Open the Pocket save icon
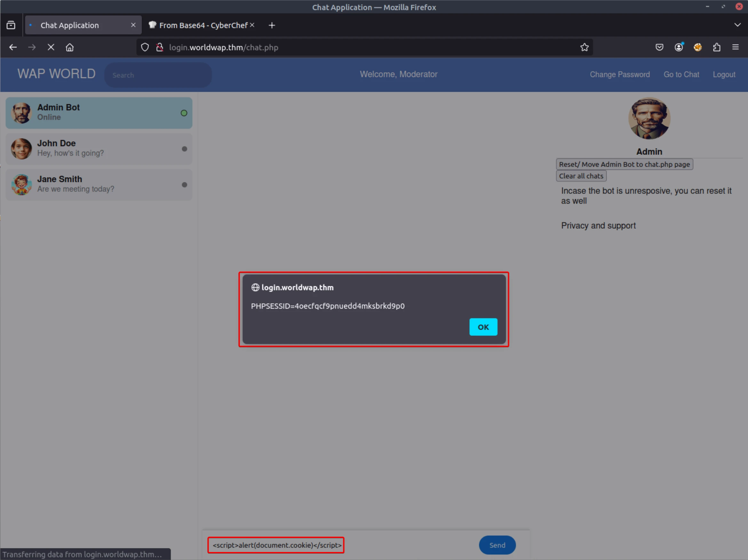Screen dimensions: 748x560 click(659, 47)
